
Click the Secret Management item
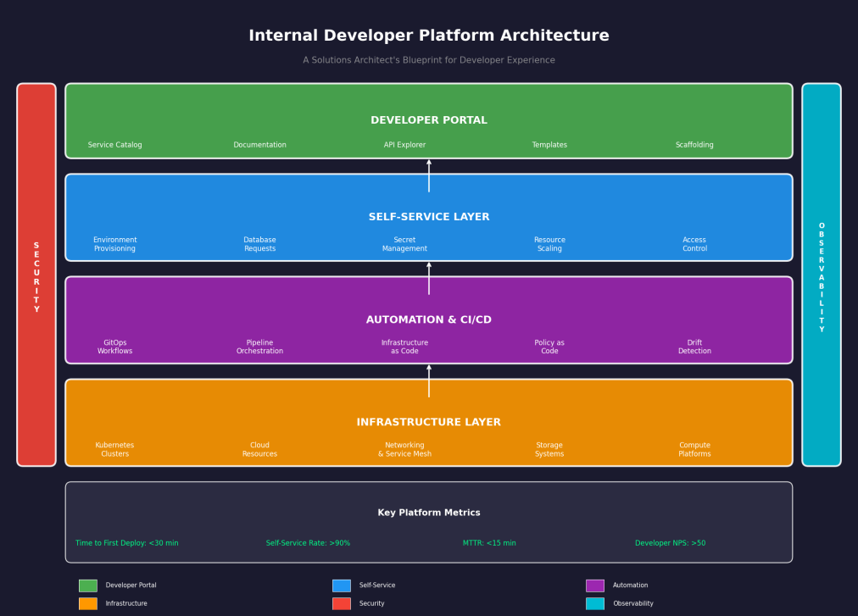click(x=404, y=244)
